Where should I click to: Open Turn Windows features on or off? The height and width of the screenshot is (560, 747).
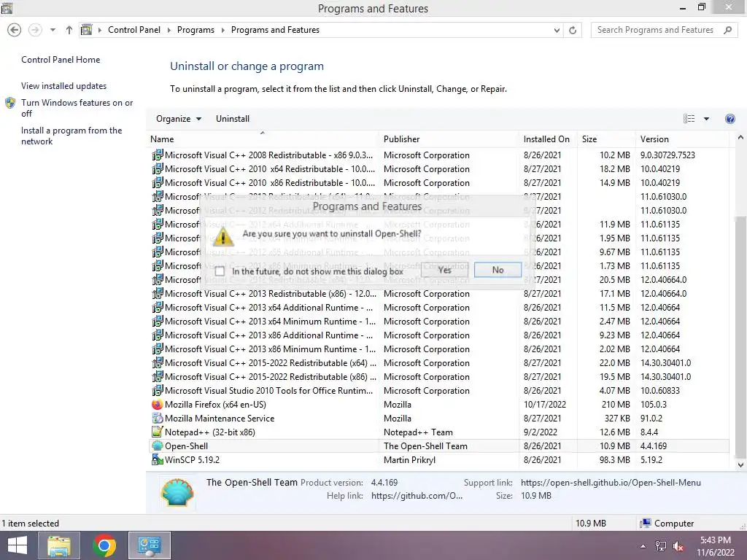click(x=77, y=108)
